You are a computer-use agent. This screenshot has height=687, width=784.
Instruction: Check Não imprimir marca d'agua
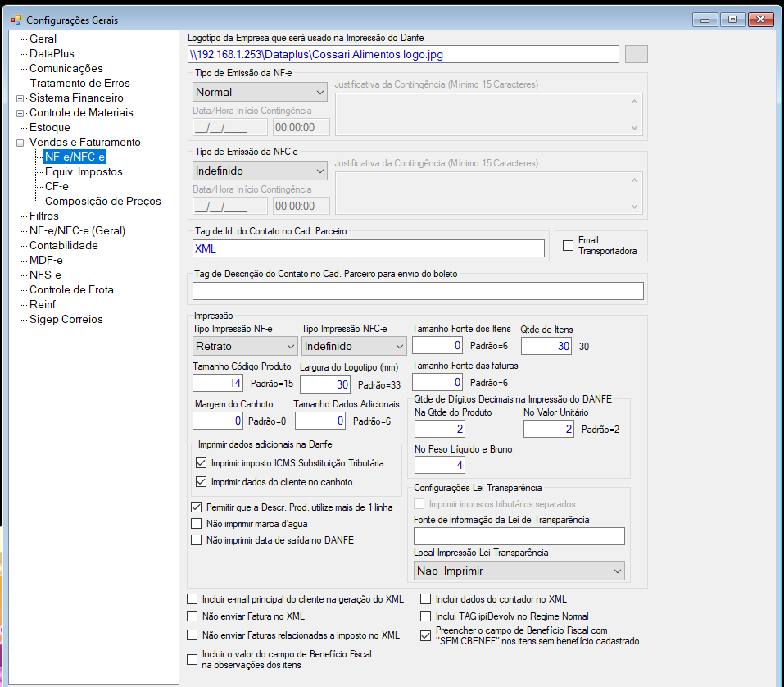[196, 524]
